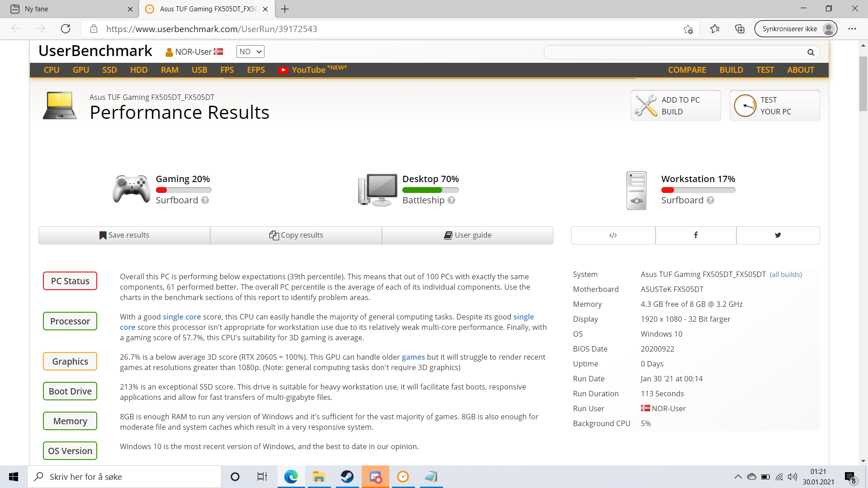Open the first 'single core' link
868x488 pixels.
coord(182,317)
